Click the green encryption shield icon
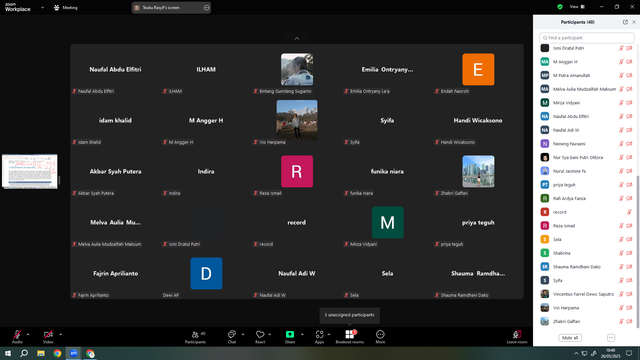This screenshot has height=360, width=640. tap(560, 7)
